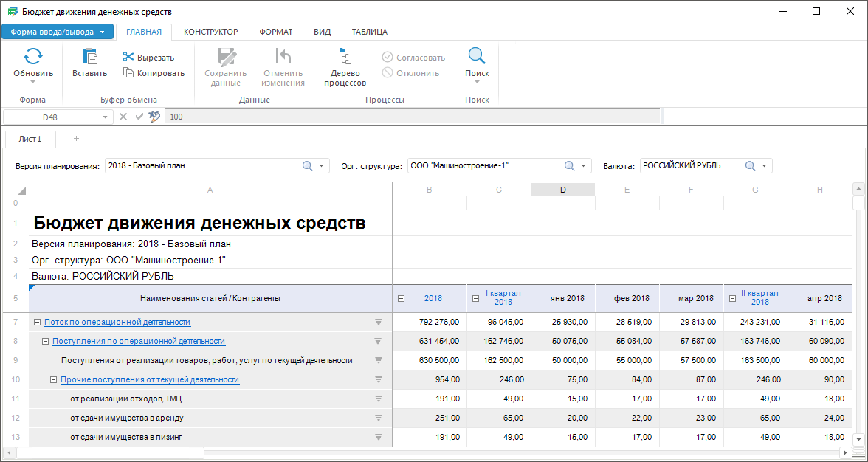The height and width of the screenshot is (462, 868).
Task: Add a new sheet with plus button
Action: tap(76, 139)
